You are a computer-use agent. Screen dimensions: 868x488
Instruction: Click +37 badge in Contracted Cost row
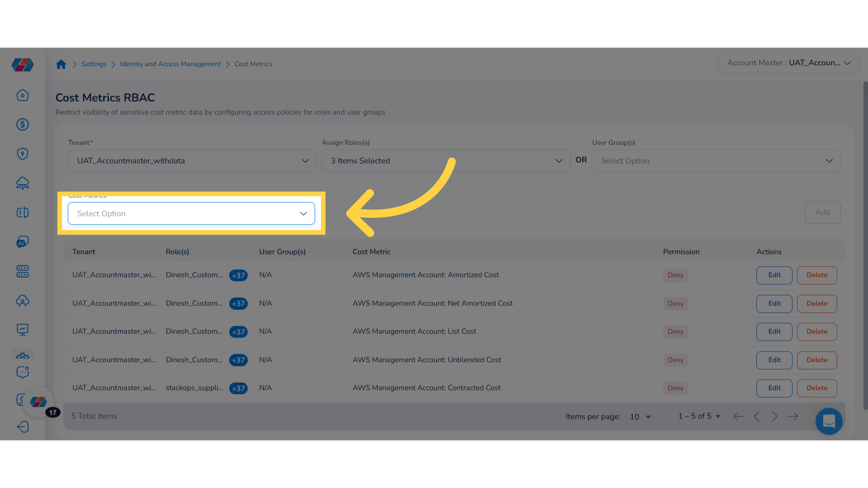pos(238,388)
